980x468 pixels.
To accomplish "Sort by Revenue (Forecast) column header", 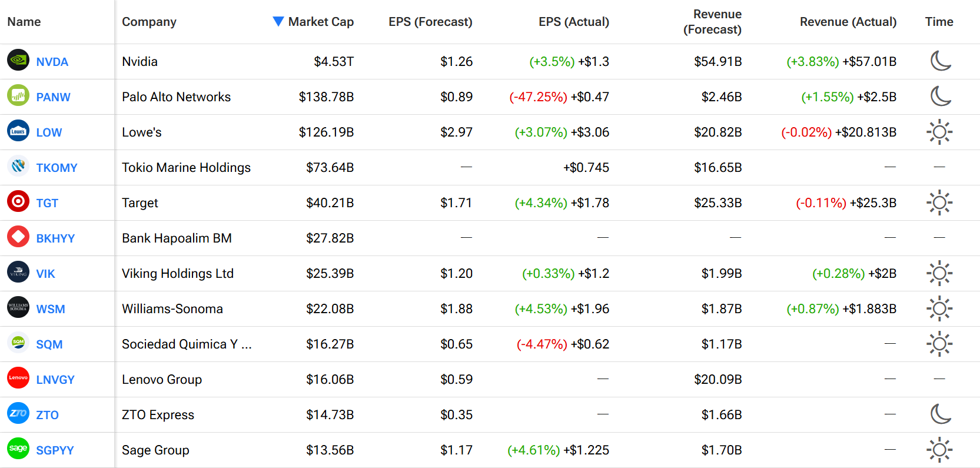I will coord(712,22).
